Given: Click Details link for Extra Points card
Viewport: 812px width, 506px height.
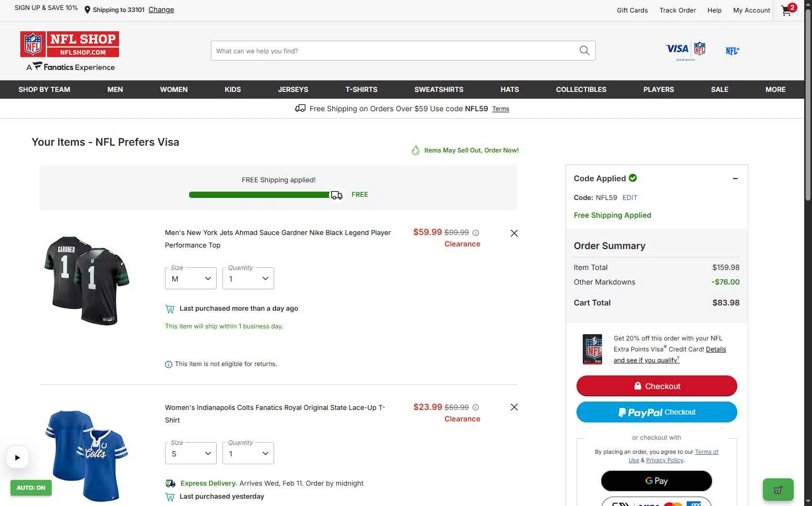Looking at the screenshot, I should pyautogui.click(x=716, y=349).
